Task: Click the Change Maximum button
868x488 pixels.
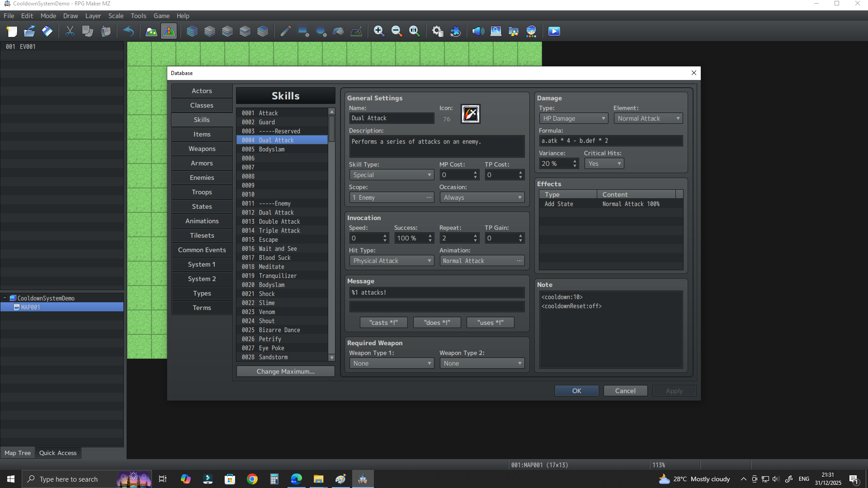Action: [285, 371]
